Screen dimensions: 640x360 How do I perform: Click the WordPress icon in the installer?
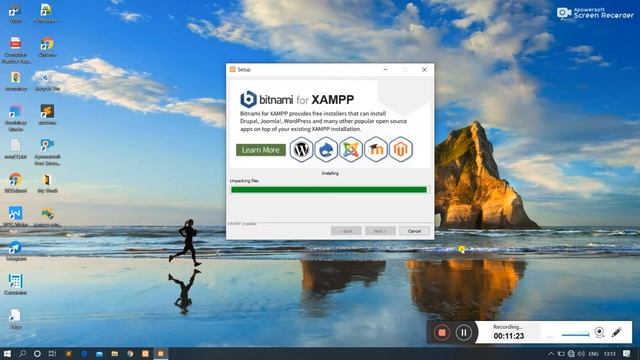pyautogui.click(x=301, y=149)
